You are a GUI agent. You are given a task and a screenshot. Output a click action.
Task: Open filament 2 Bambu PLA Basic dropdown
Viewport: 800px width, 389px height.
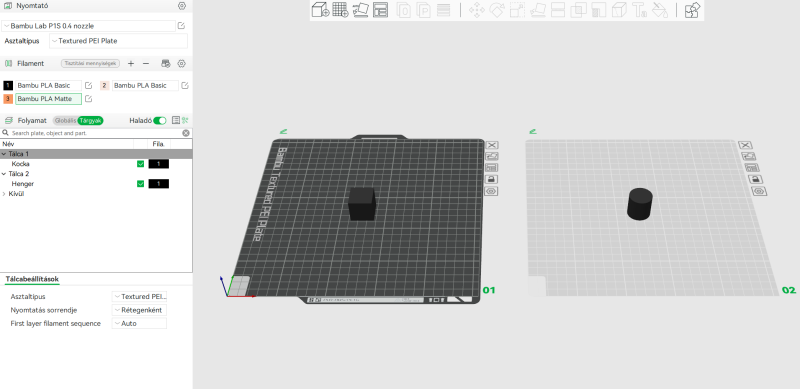point(145,85)
